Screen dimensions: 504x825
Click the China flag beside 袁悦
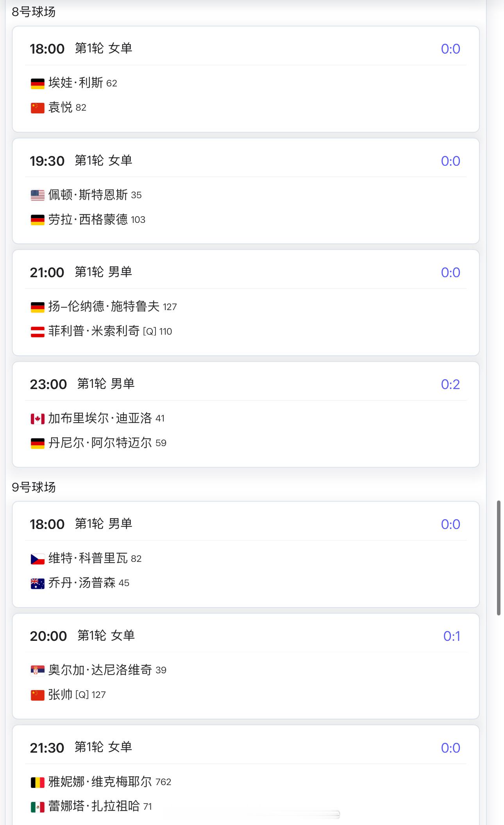tap(38, 108)
